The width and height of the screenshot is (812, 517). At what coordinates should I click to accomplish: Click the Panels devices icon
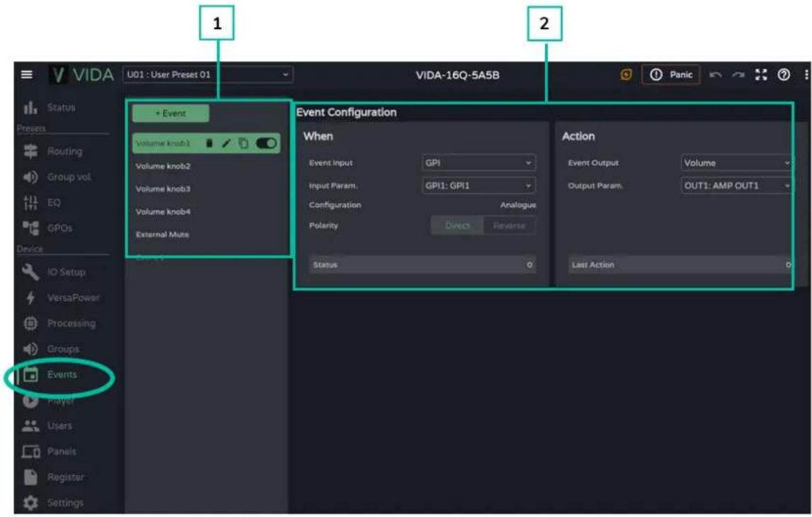pos(30,451)
